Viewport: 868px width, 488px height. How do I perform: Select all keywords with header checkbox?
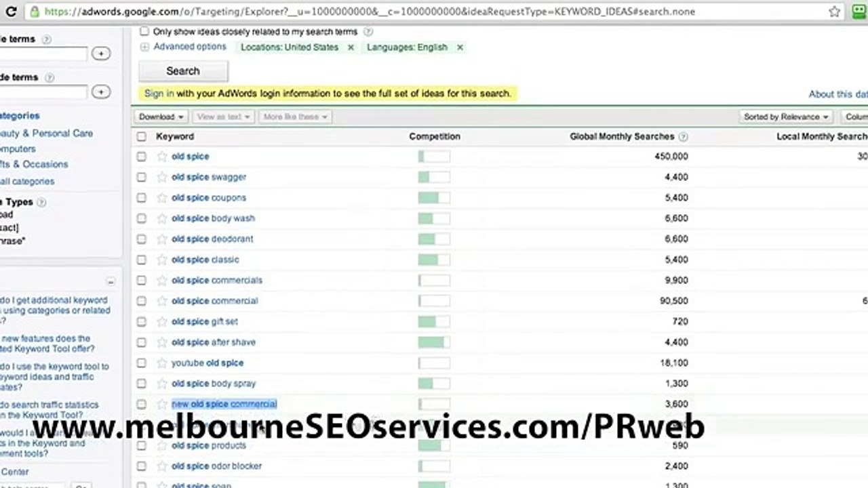(x=141, y=136)
